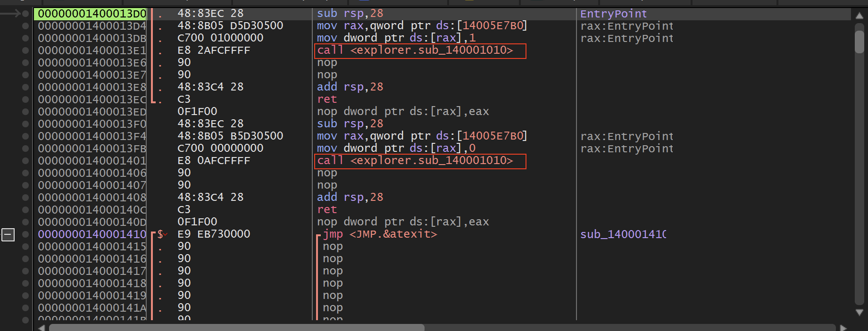Select address 0000000140001415
The height and width of the screenshot is (331, 868).
92,247
